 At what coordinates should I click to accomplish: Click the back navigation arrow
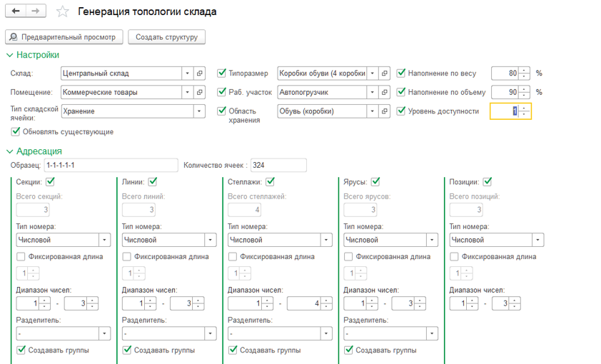[16, 11]
